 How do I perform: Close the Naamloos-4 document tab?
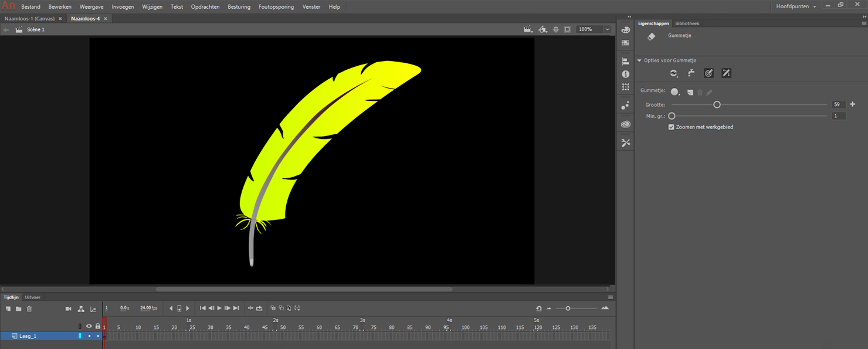click(x=106, y=19)
